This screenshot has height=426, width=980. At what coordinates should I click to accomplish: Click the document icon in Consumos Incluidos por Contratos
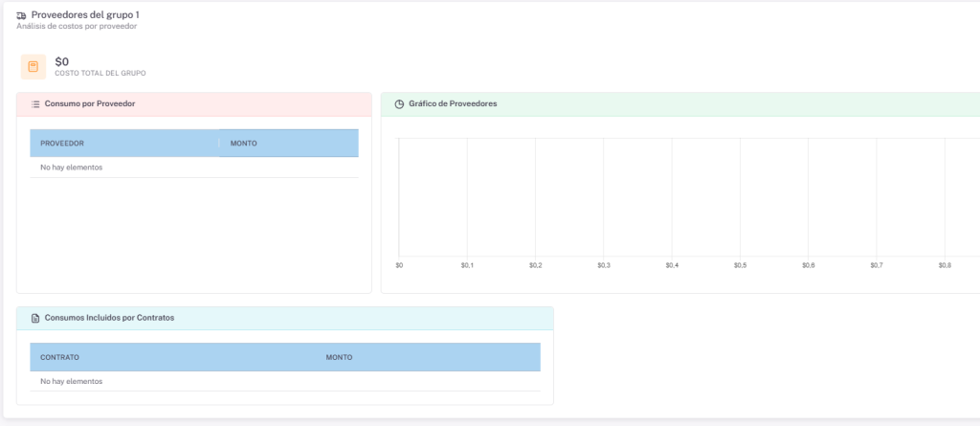click(35, 318)
